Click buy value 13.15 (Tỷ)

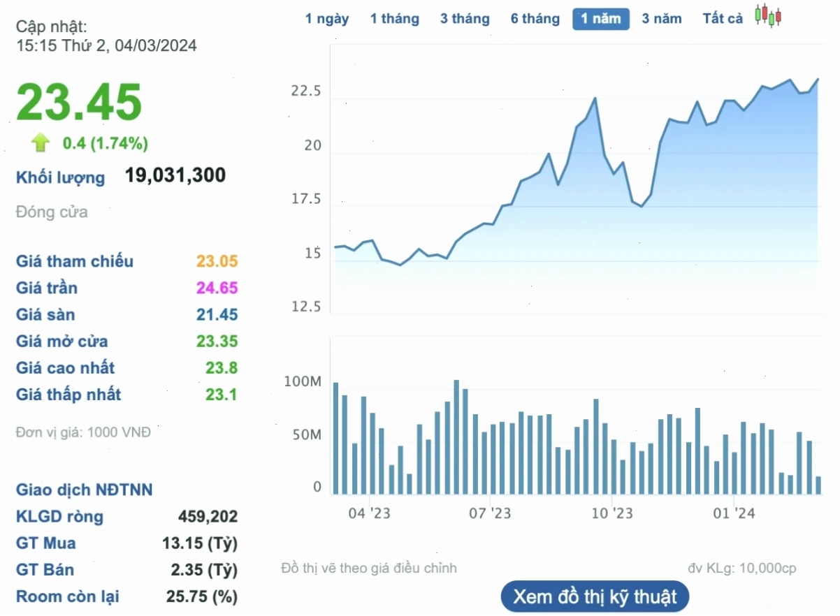[200, 543]
